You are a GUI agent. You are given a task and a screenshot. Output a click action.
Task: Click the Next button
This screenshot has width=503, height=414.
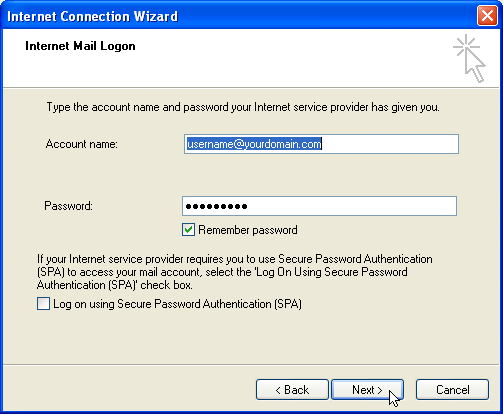(367, 389)
